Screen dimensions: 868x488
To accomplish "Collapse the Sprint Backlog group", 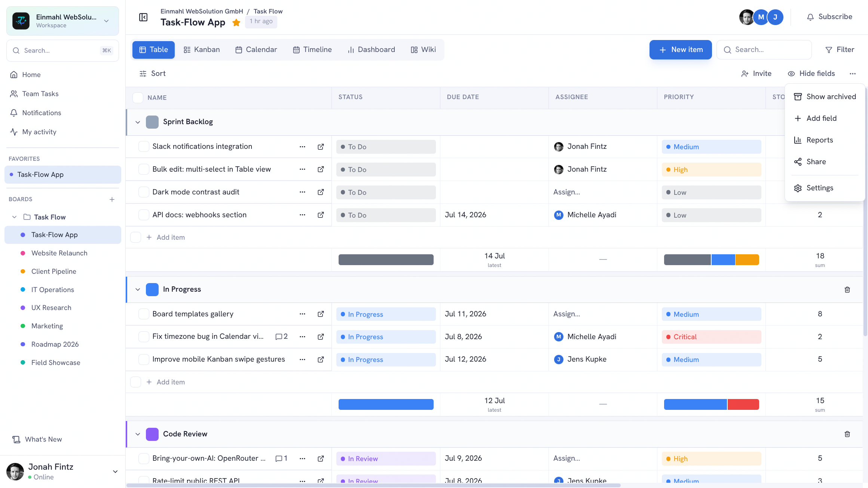I will pyautogui.click(x=138, y=122).
